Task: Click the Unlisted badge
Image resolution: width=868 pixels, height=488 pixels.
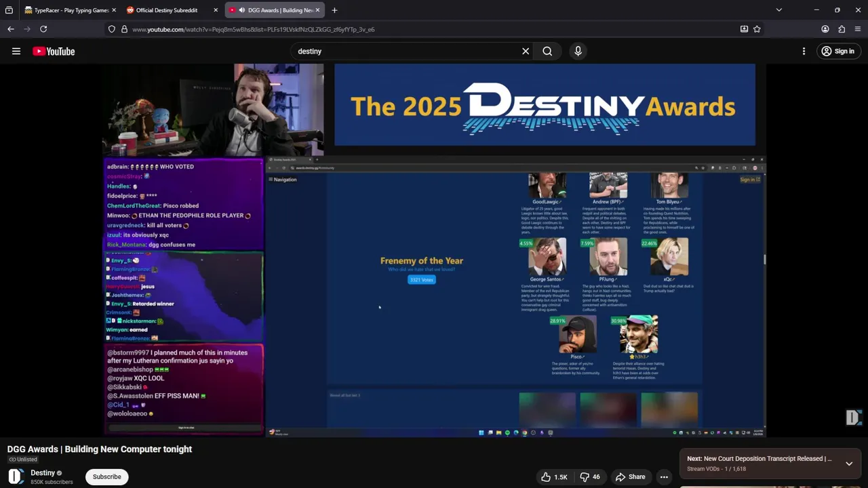Action: (23, 460)
